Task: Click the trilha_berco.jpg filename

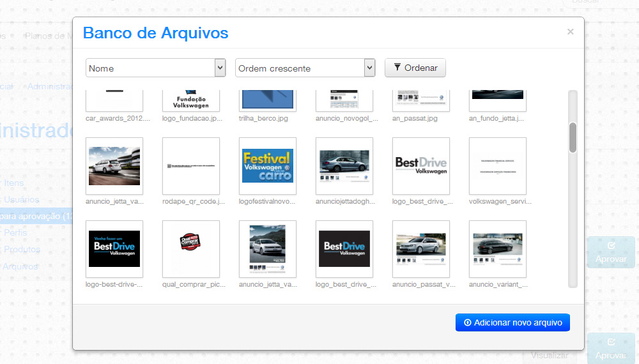Action: (263, 119)
